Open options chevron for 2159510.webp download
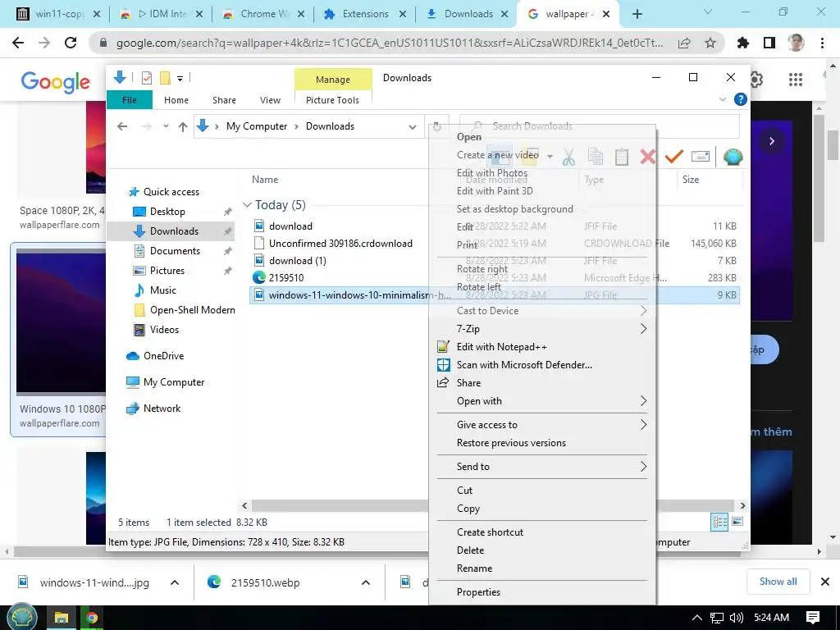The image size is (840, 630). pyautogui.click(x=365, y=582)
